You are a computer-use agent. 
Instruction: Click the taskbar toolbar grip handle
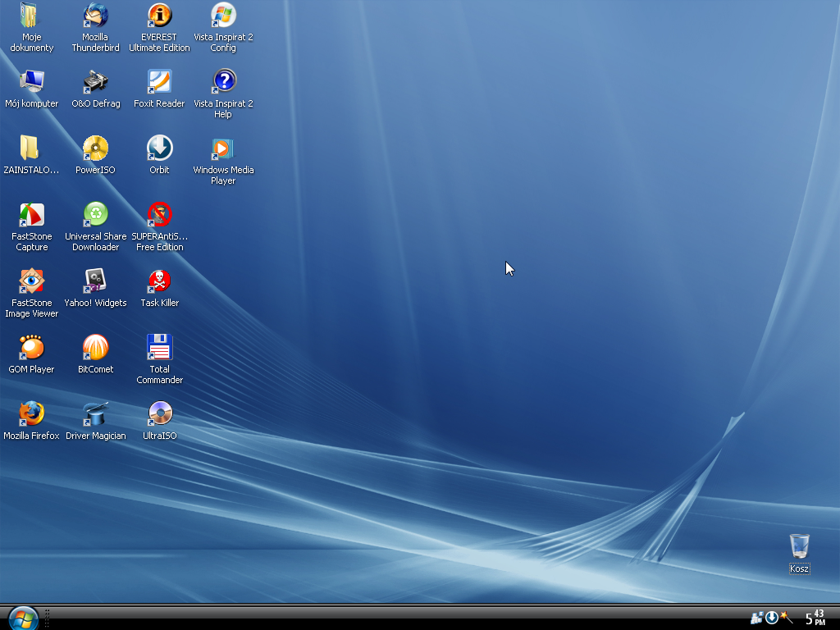pyautogui.click(x=47, y=619)
